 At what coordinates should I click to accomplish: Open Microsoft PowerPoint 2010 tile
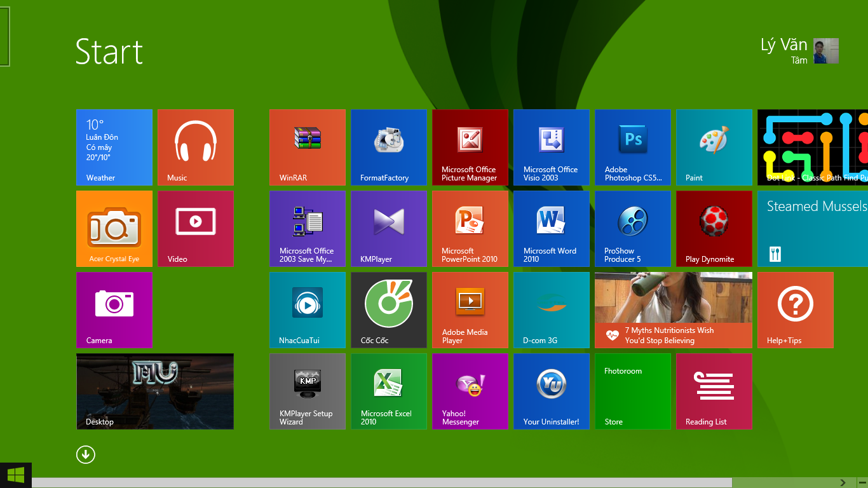(470, 229)
